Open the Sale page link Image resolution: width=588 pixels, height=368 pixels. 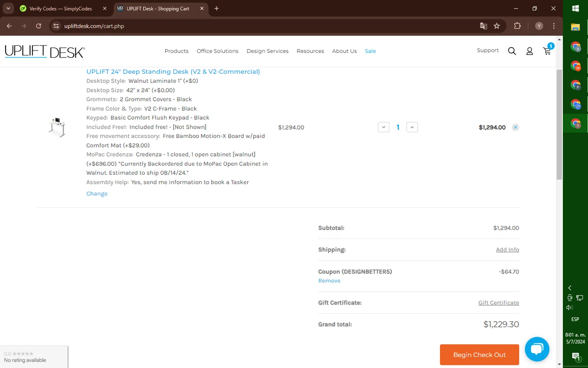pyautogui.click(x=370, y=51)
